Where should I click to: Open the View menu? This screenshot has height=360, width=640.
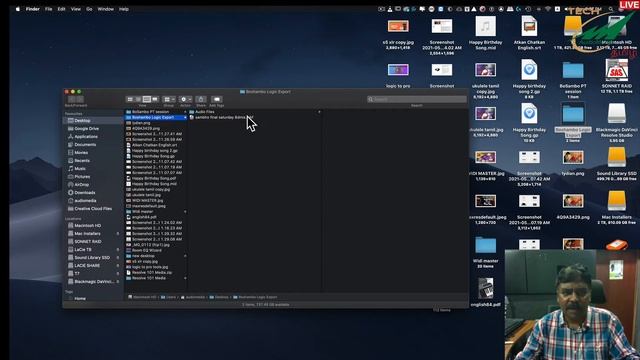pos(76,9)
